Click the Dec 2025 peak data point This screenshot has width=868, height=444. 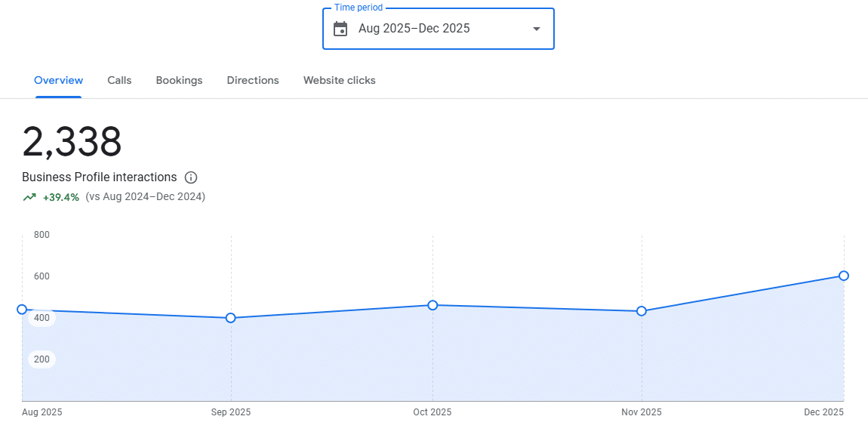pos(844,276)
